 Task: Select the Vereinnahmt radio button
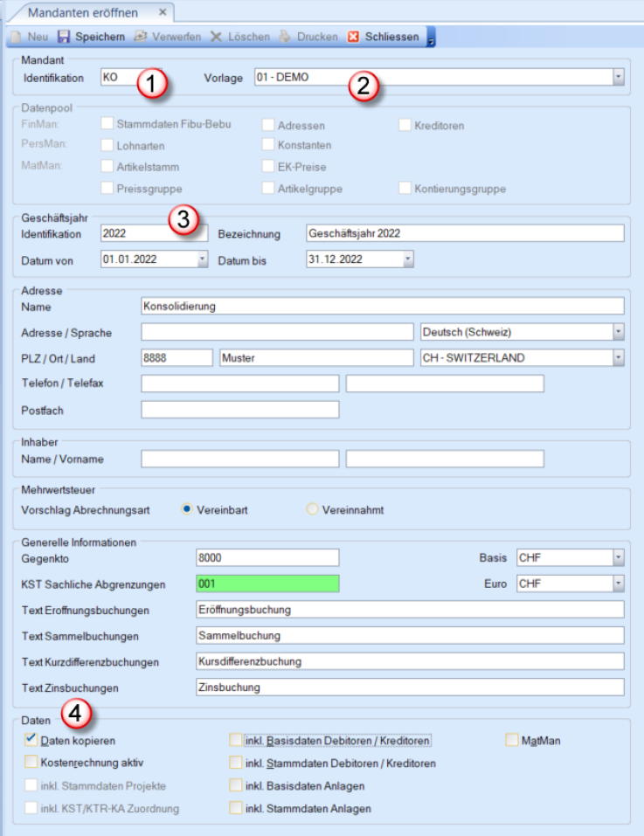[312, 509]
